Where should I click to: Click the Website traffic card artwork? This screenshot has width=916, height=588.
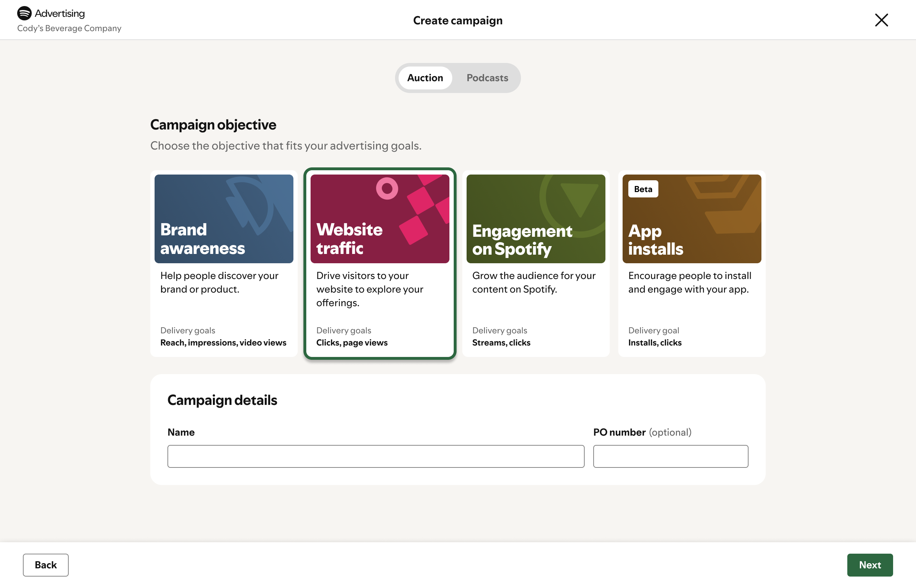380,219
